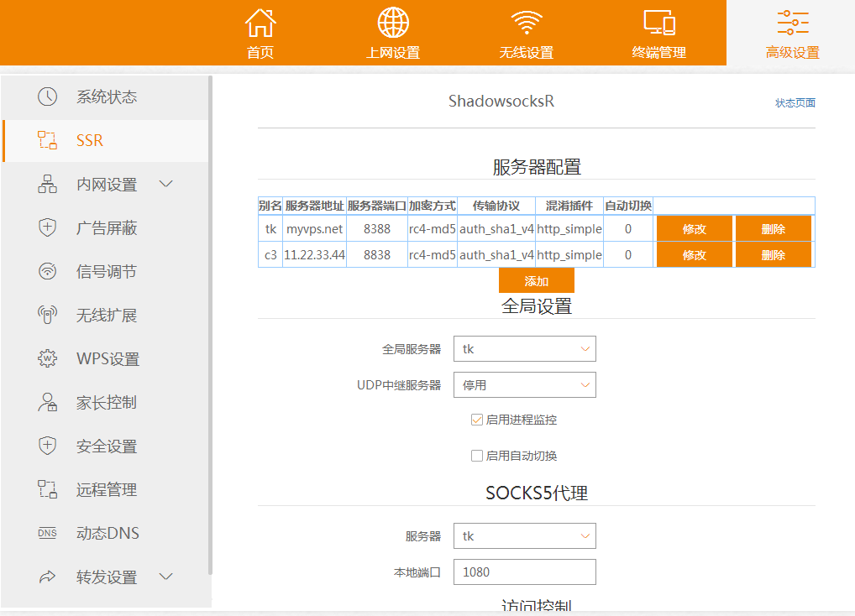Screen dimensions: 855x616
Task: Click the network icon beside 内网设置
Action: click(47, 184)
